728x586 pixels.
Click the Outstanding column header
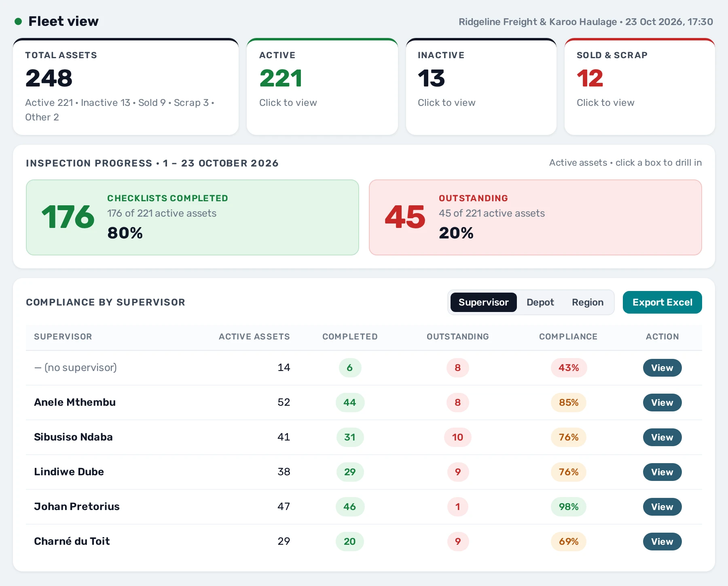coord(458,337)
